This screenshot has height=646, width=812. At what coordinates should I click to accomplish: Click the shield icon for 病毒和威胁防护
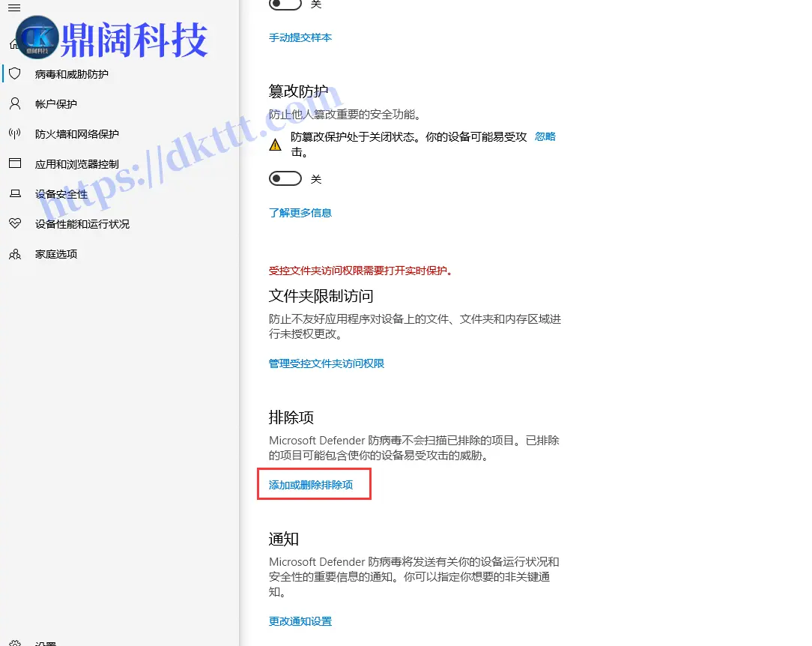(15, 73)
